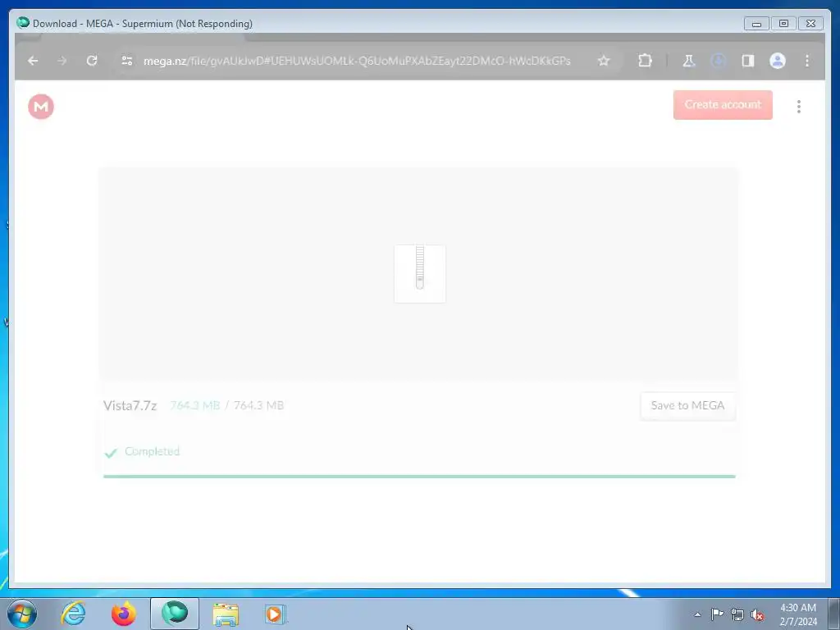This screenshot has width=840, height=630.
Task: Open Windows Explorer from the taskbar
Action: point(226,614)
